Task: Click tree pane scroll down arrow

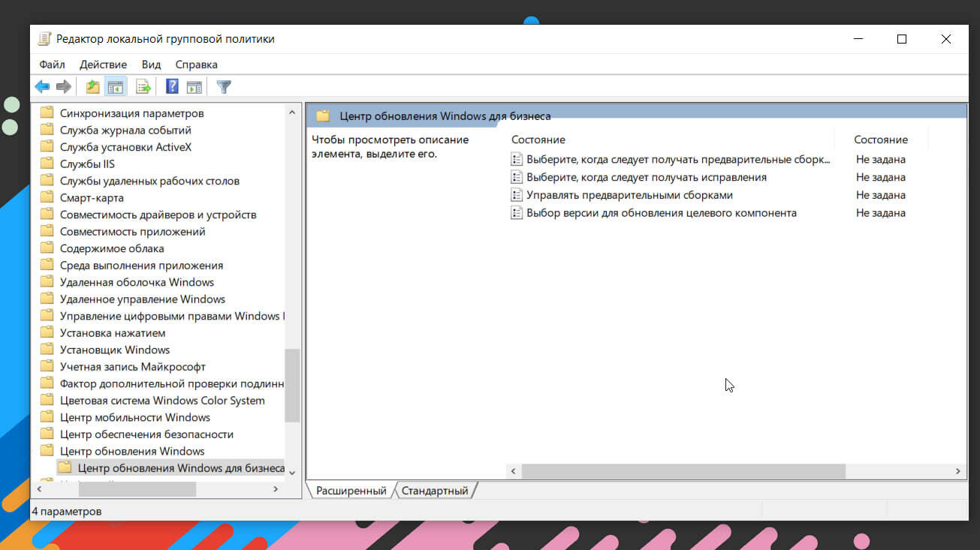Action: coord(292,472)
